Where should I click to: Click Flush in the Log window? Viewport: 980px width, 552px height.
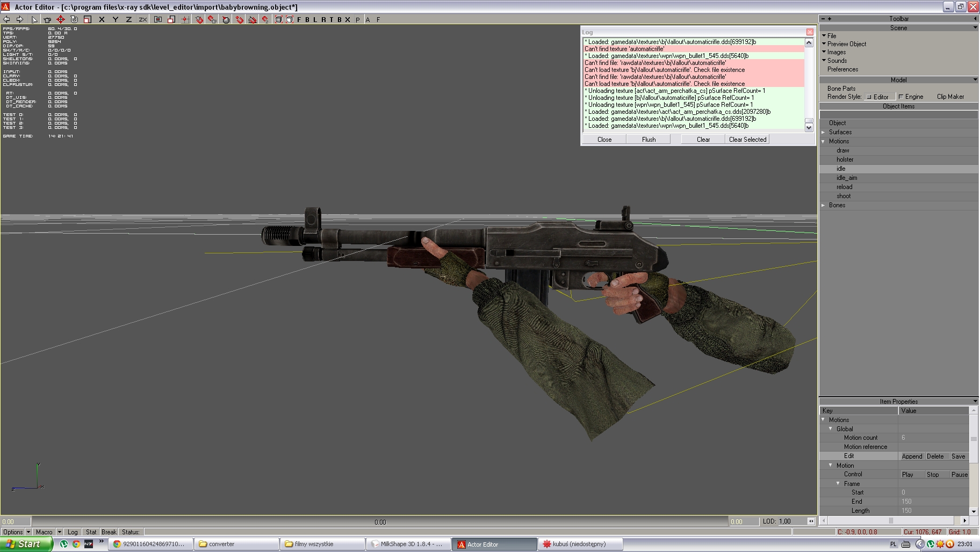[648, 139]
